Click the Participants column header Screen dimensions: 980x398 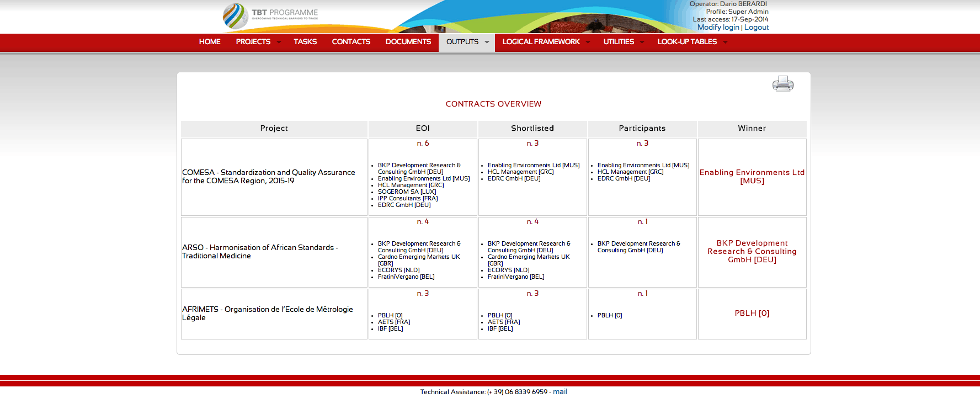[x=642, y=129]
